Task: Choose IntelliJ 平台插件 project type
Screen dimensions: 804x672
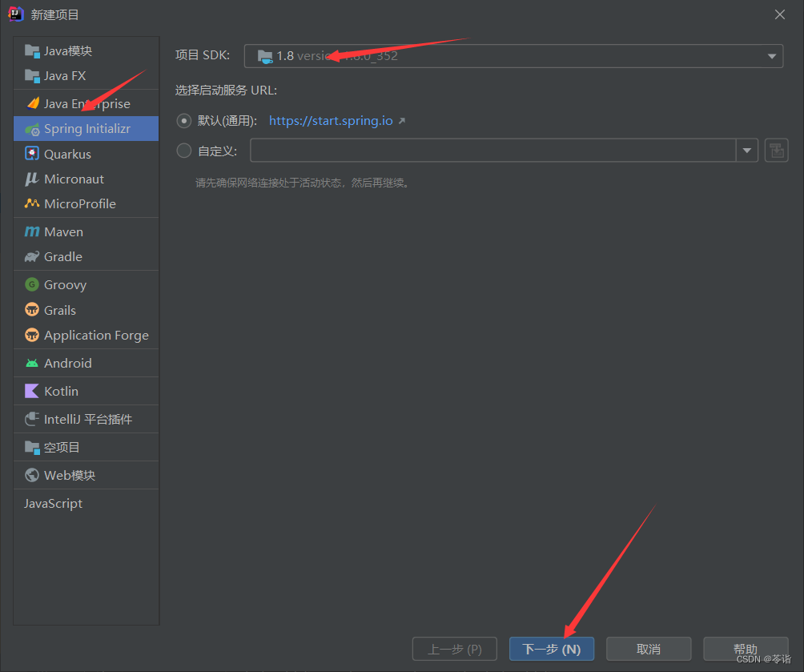Action: pos(86,419)
